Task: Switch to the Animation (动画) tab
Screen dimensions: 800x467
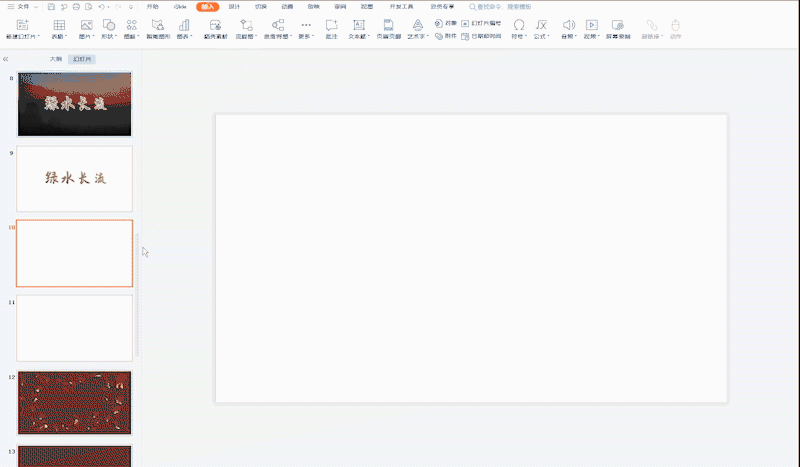Action: pyautogui.click(x=287, y=7)
